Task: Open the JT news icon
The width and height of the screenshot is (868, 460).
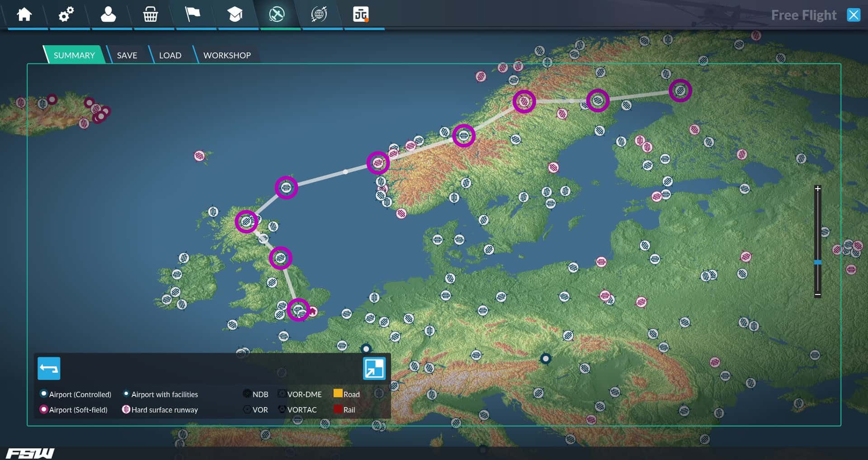Action: click(x=361, y=14)
